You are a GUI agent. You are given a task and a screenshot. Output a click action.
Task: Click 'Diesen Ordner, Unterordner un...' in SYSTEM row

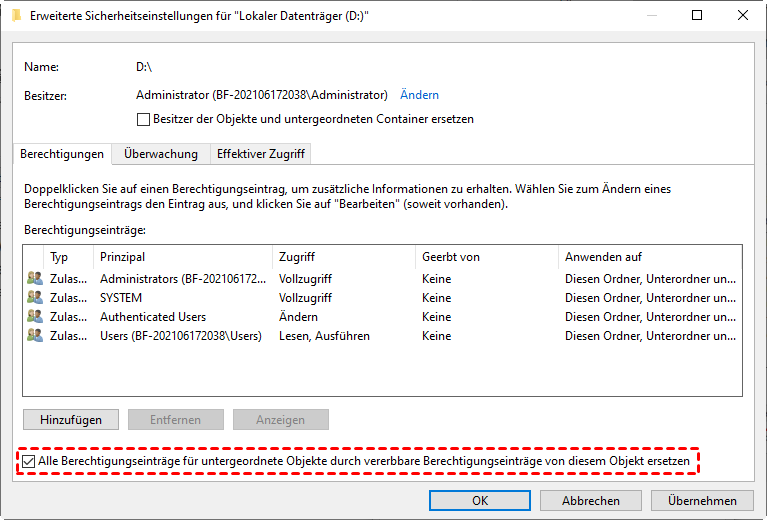[x=650, y=298]
